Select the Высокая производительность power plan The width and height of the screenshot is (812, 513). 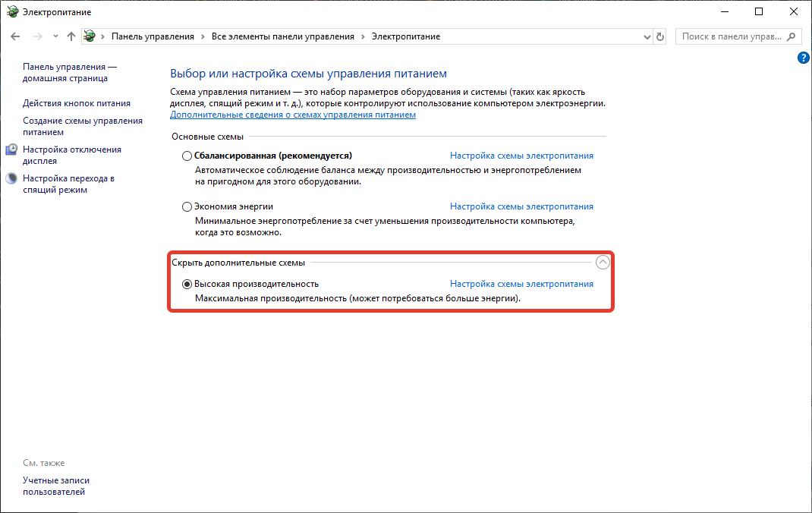click(187, 284)
